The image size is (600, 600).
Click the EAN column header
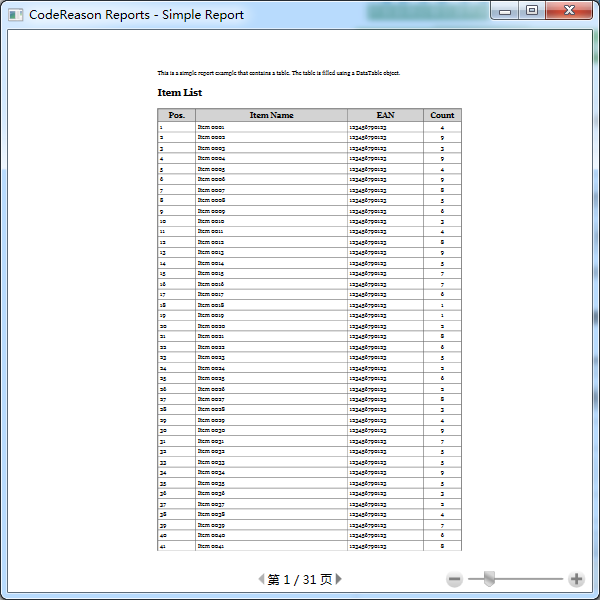[385, 115]
